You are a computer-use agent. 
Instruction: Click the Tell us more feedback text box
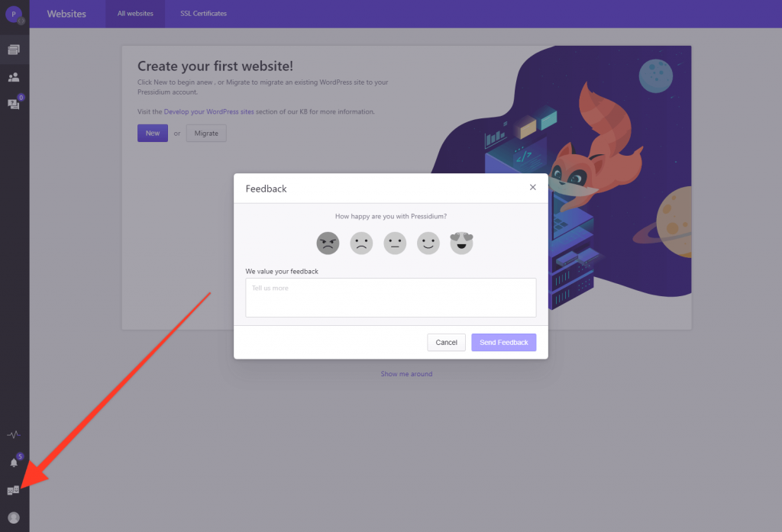tap(391, 298)
